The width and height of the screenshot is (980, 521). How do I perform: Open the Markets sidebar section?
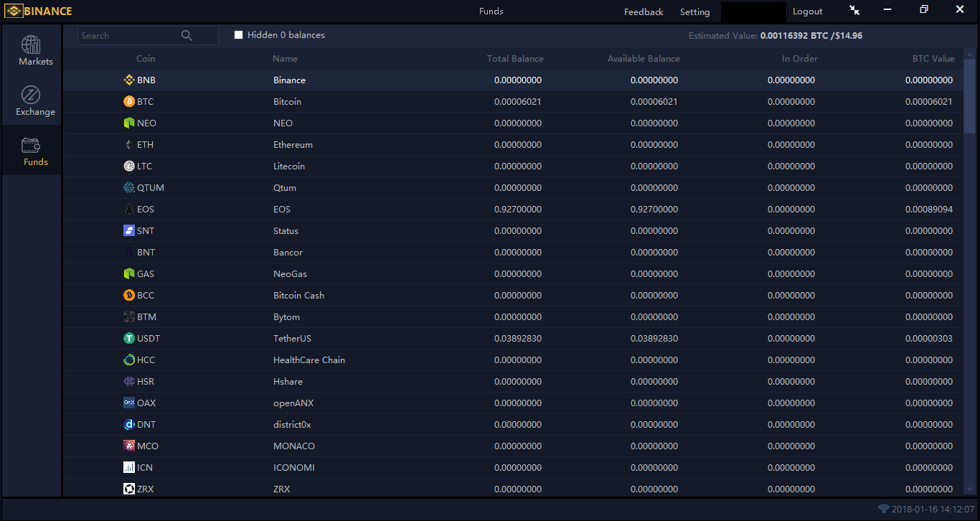click(x=32, y=50)
